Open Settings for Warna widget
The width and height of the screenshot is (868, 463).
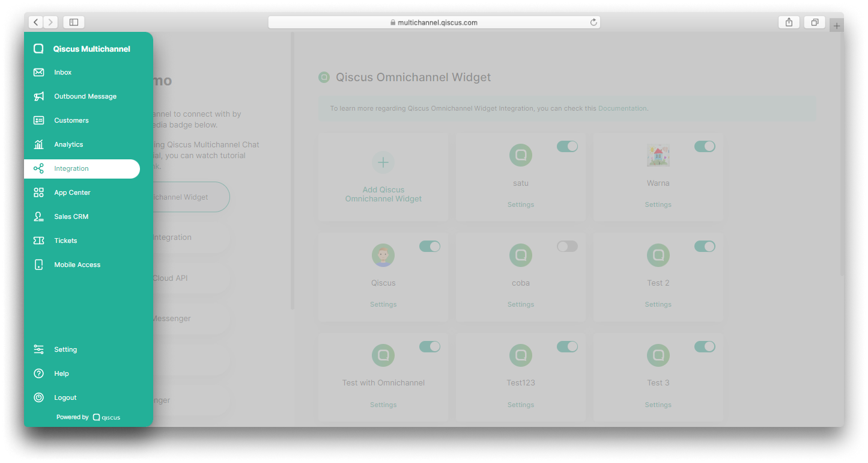tap(658, 204)
